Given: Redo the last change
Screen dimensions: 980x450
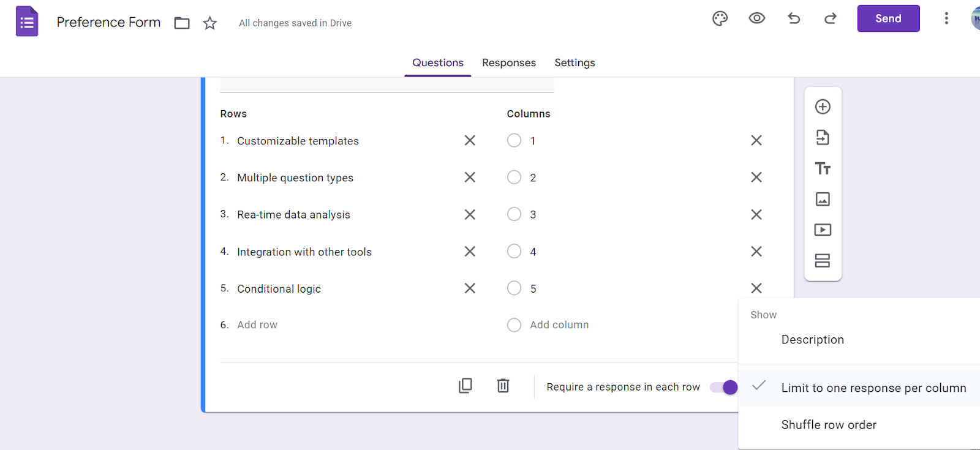Looking at the screenshot, I should pyautogui.click(x=831, y=18).
